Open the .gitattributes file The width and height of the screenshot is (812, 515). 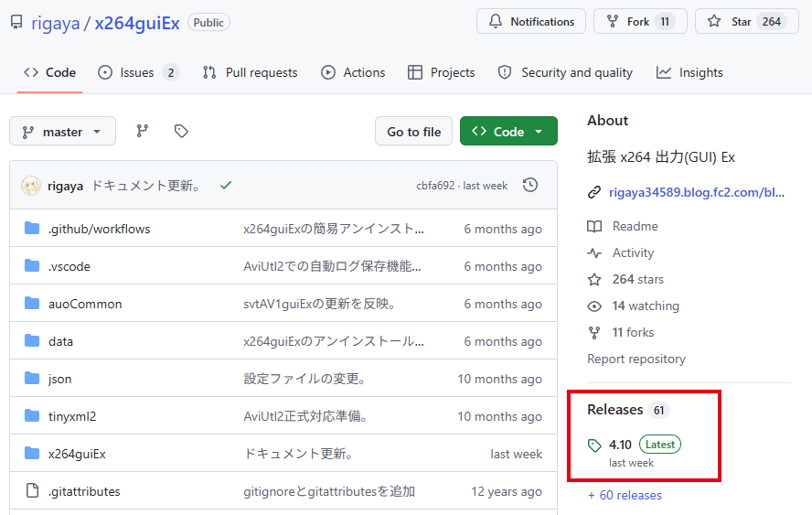[84, 491]
